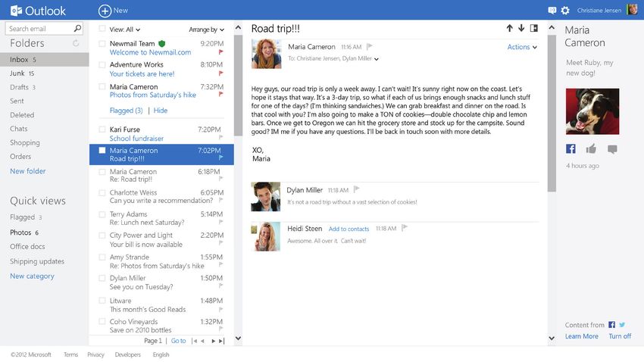
Task: Click the Outlook logo icon
Action: (x=16, y=11)
